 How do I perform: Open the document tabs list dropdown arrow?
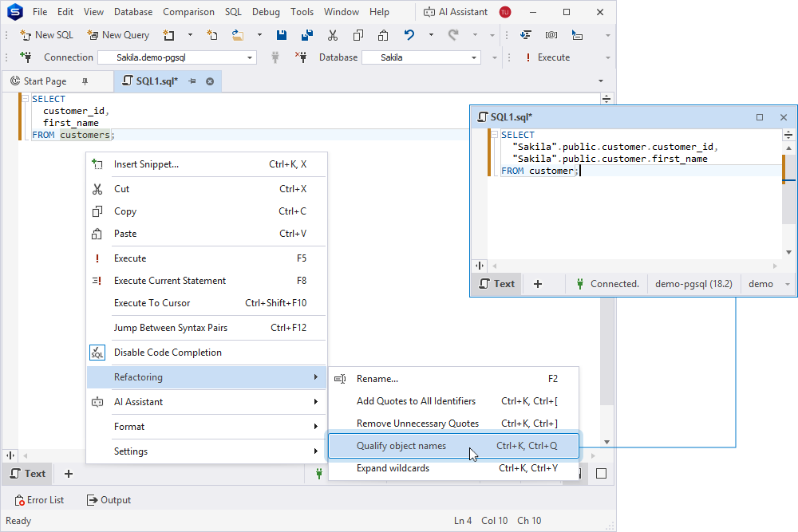(601, 81)
